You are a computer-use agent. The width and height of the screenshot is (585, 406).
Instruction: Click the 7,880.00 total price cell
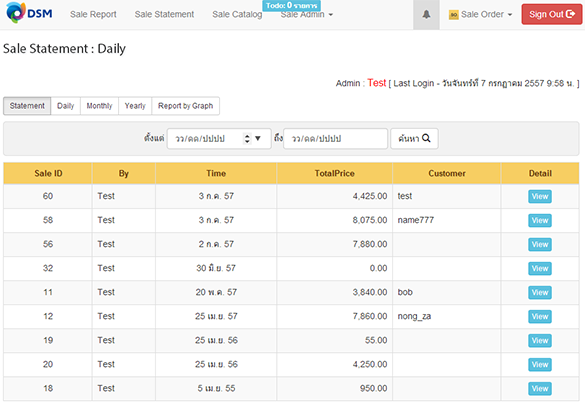[335, 244]
